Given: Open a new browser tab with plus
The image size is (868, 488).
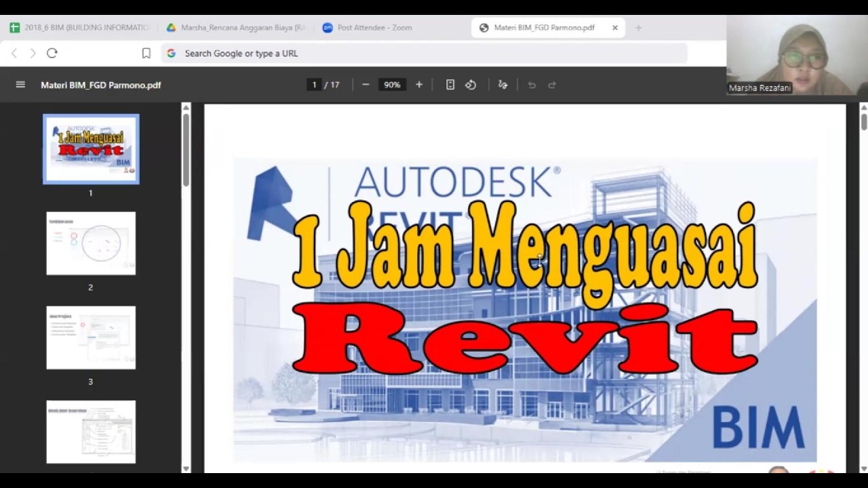Looking at the screenshot, I should (638, 28).
